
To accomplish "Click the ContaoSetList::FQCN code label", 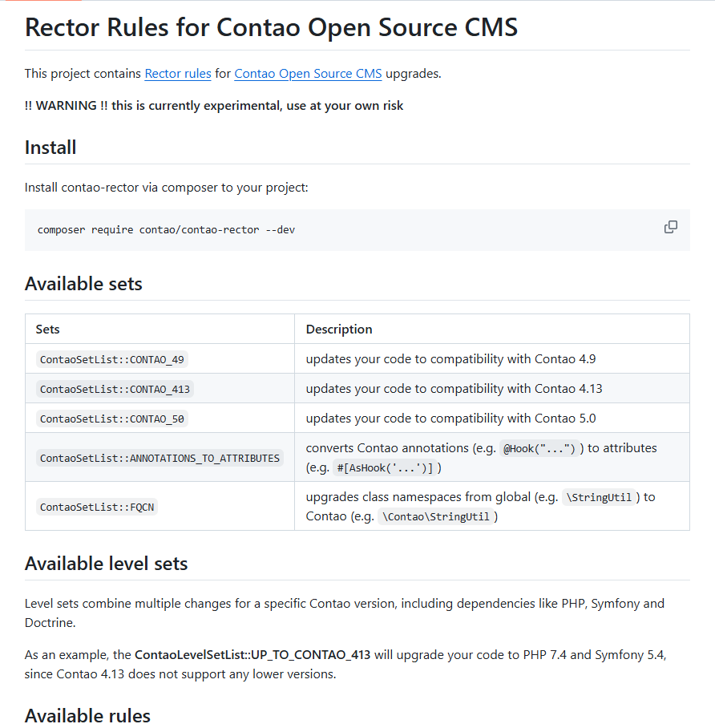I will [97, 507].
